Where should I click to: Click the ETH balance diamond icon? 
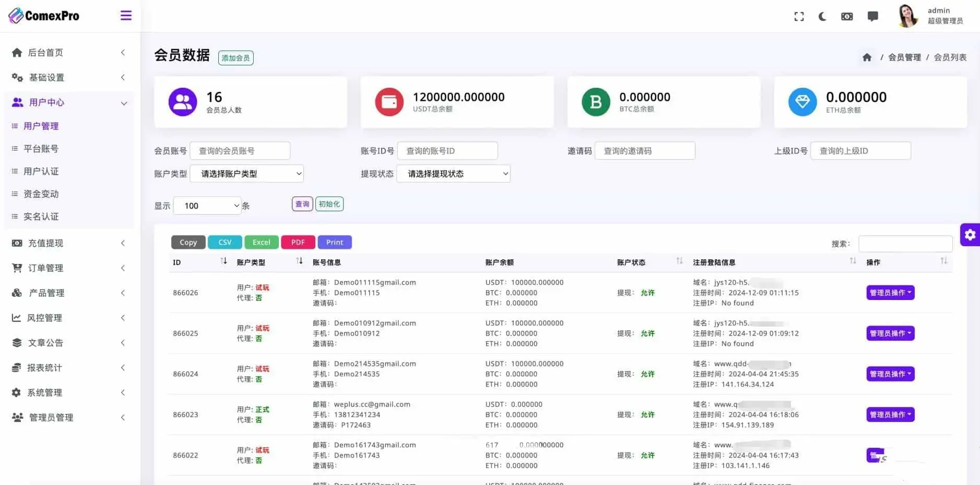802,102
